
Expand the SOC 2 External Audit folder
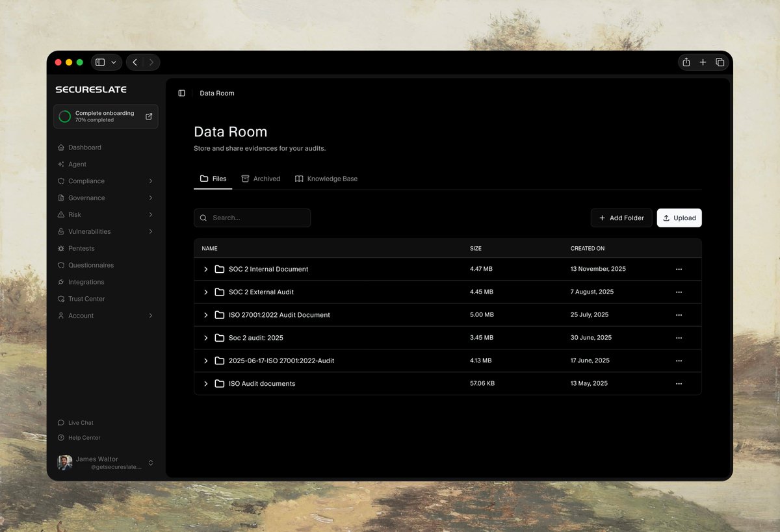click(206, 292)
